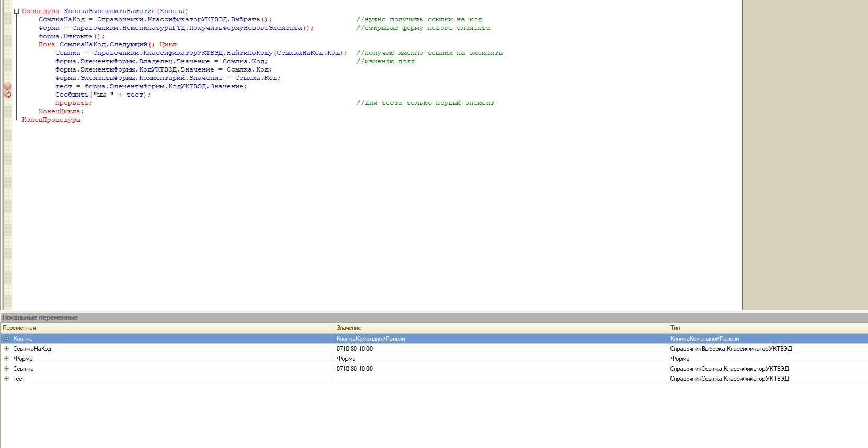Select the СсылкаНаКод variable name
Viewport: 868px width, 448px height.
[32, 349]
